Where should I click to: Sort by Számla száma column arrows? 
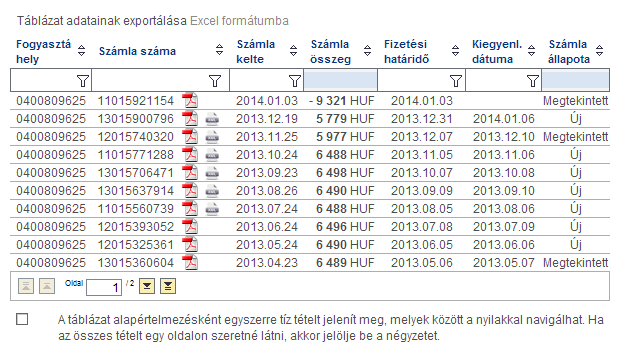(219, 50)
